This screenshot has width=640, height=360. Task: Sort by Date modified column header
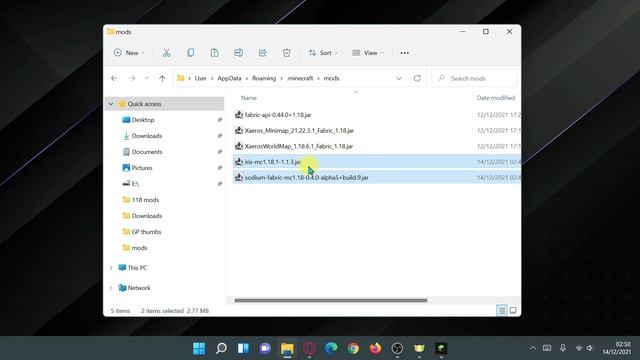[496, 98]
